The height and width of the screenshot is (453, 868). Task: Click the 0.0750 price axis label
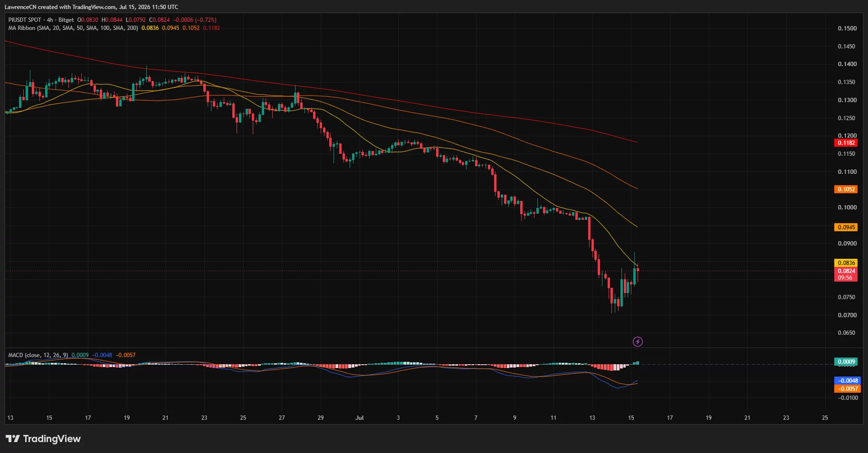[x=847, y=297]
